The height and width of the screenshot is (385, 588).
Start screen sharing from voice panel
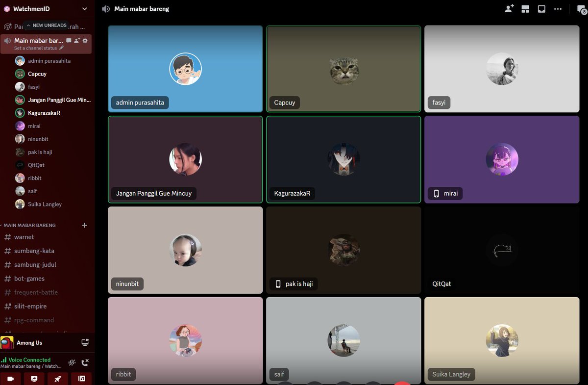[x=34, y=379]
